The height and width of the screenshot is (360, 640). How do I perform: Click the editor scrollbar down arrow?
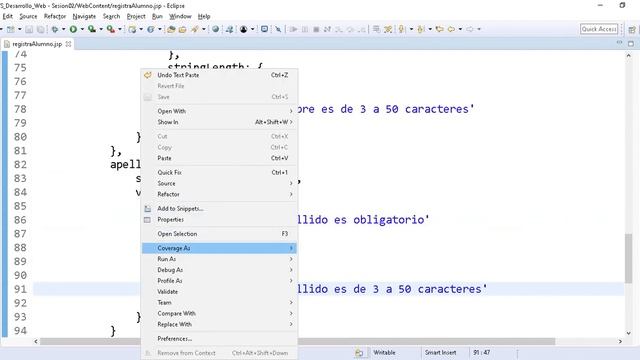click(629, 333)
